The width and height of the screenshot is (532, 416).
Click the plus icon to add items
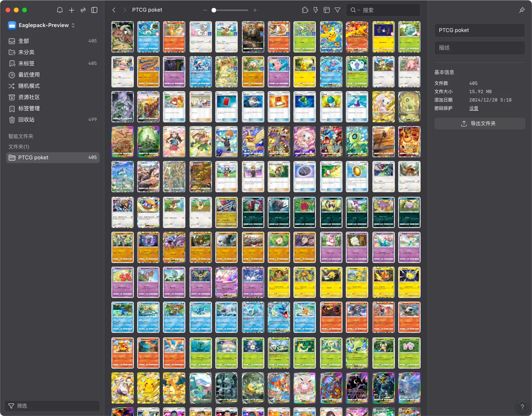71,10
